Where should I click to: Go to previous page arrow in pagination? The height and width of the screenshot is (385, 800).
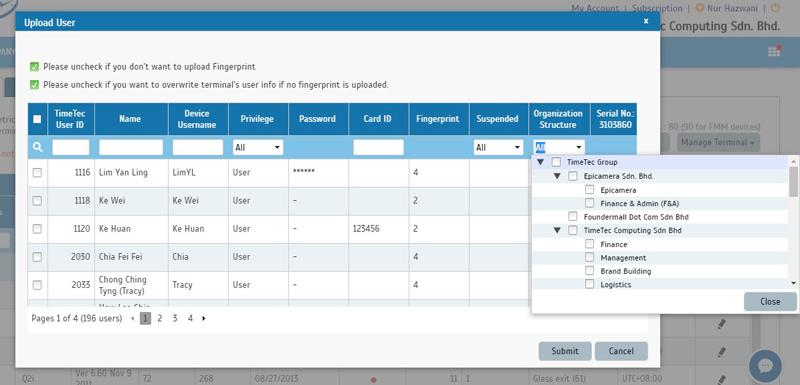click(133, 318)
